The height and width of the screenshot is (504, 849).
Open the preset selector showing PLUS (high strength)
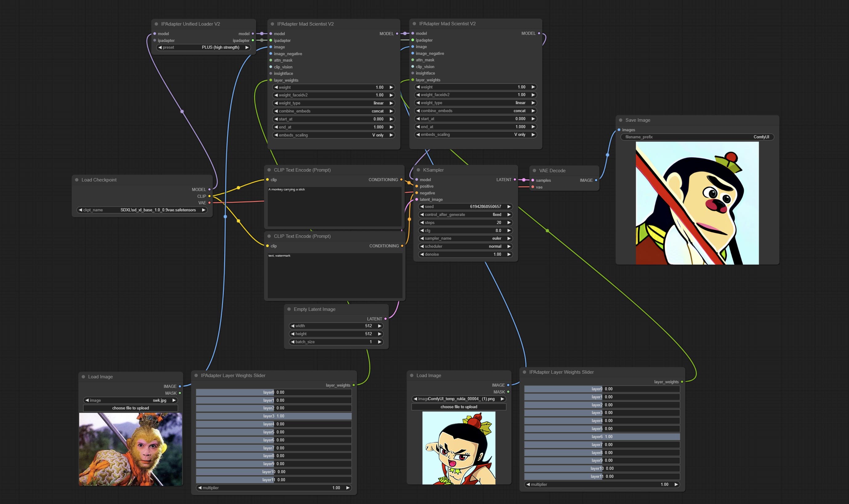(x=203, y=47)
